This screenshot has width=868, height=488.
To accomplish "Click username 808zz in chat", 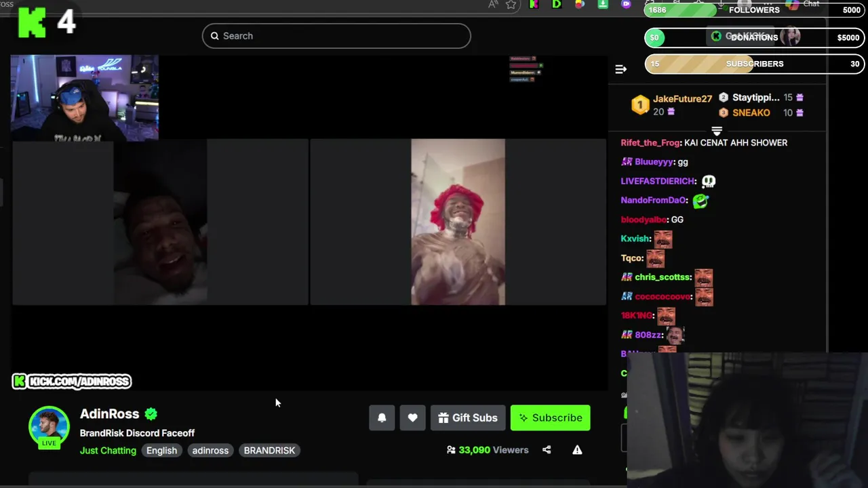I will click(648, 335).
